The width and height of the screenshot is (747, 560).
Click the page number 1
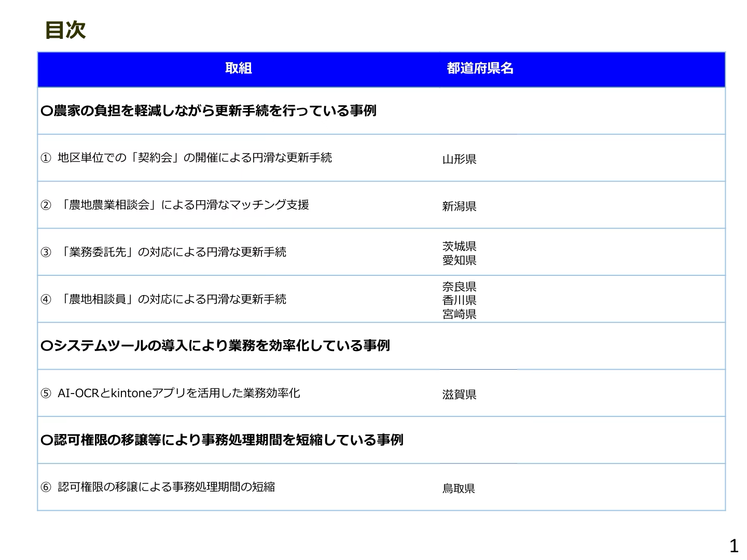[x=734, y=545]
